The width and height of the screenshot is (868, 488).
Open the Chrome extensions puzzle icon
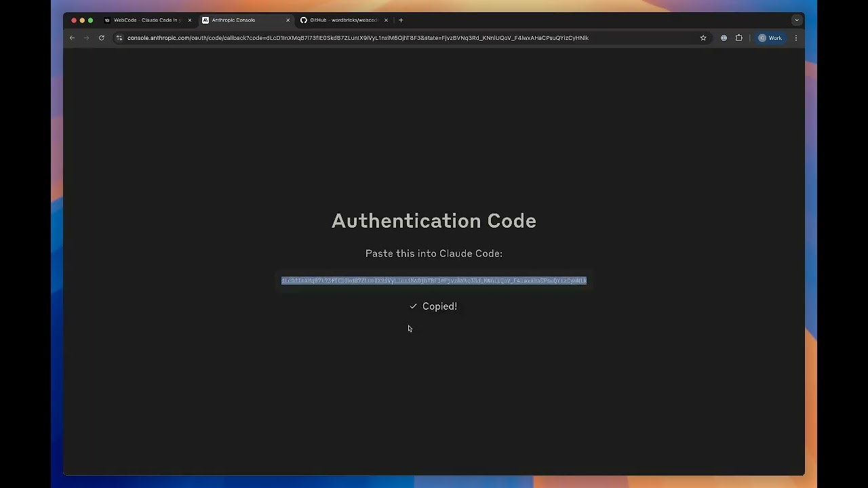740,38
